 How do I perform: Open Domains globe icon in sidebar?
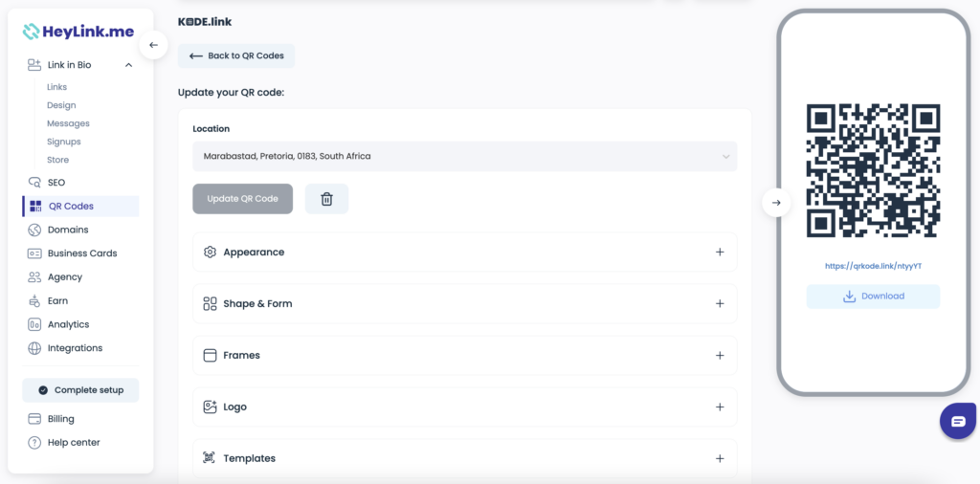(34, 230)
